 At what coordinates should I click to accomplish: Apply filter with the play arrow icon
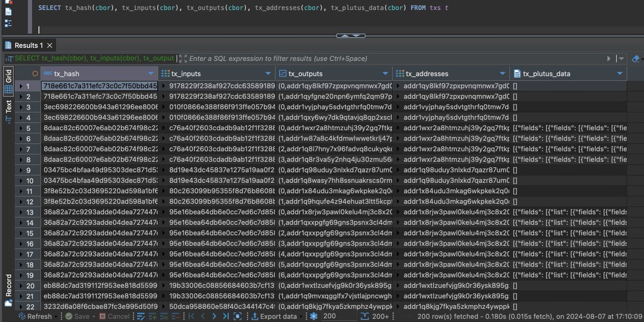pyautogui.click(x=609, y=58)
